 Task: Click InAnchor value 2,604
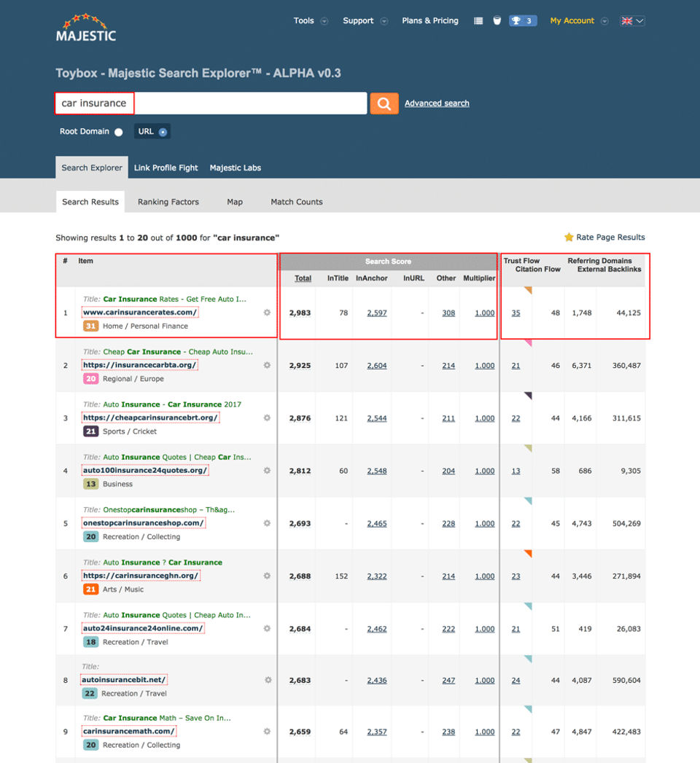coord(377,365)
